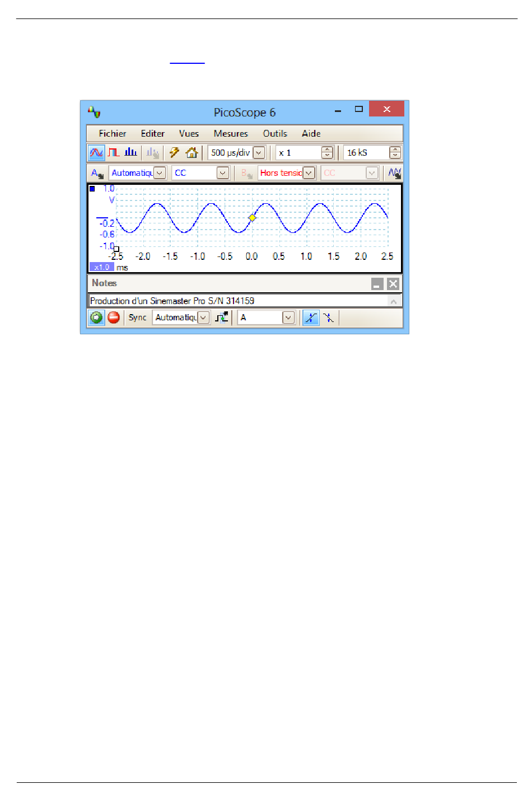532x789 pixels.
Task: Click the Home icon in toolbar
Action: click(x=192, y=152)
